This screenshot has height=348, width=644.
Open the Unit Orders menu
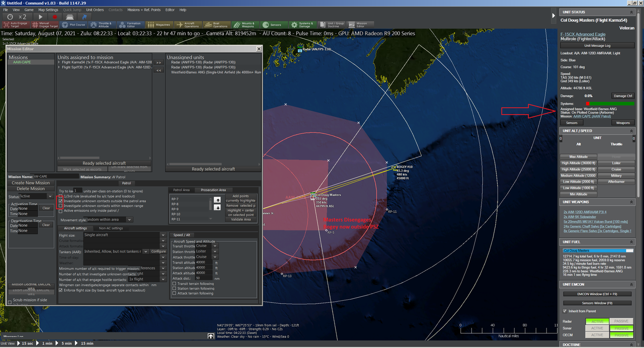pyautogui.click(x=95, y=10)
